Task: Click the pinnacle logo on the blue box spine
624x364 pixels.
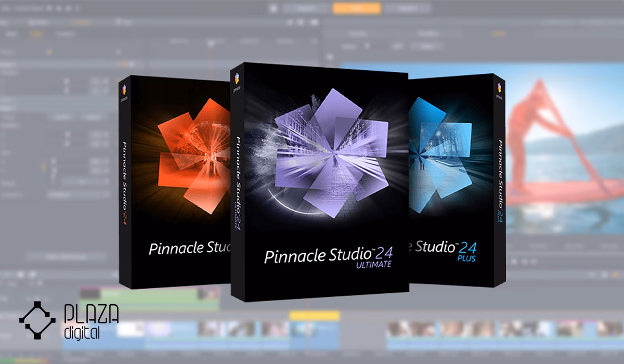Action: 500,90
